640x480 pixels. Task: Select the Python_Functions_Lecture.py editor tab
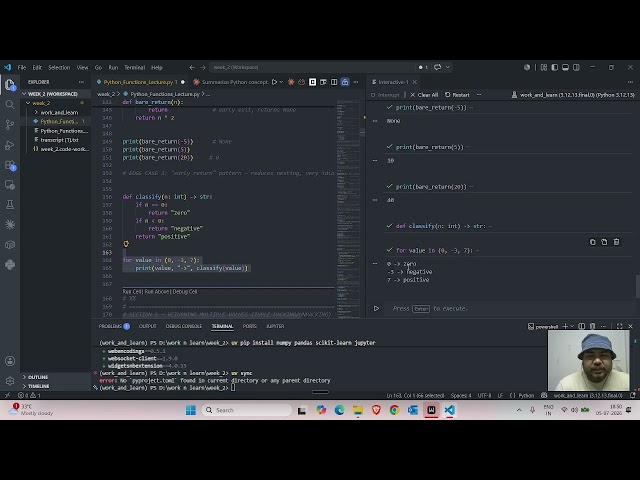pyautogui.click(x=138, y=82)
